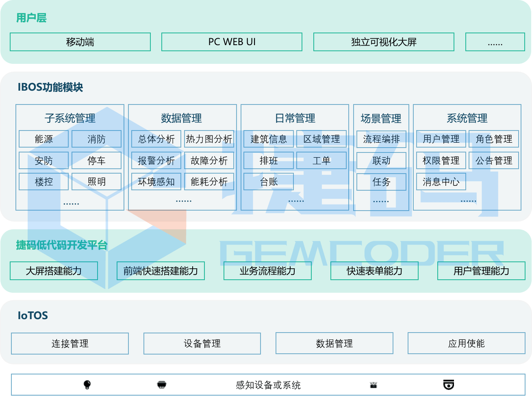Click the ellipsis box in 用户层 row

coord(495,42)
